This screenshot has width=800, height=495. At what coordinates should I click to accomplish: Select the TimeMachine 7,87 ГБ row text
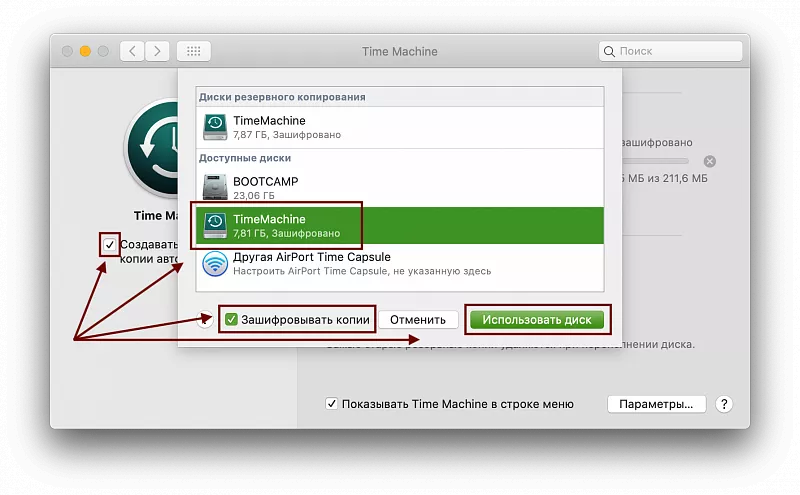[287, 127]
